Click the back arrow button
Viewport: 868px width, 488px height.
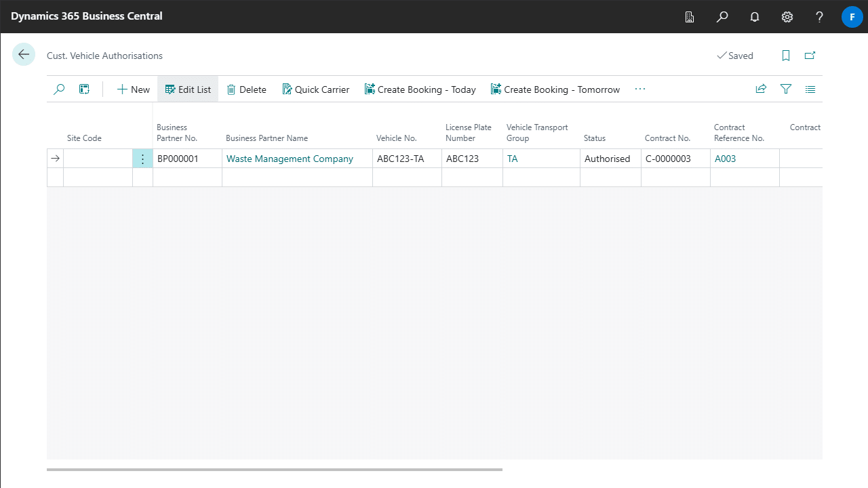pyautogui.click(x=24, y=55)
